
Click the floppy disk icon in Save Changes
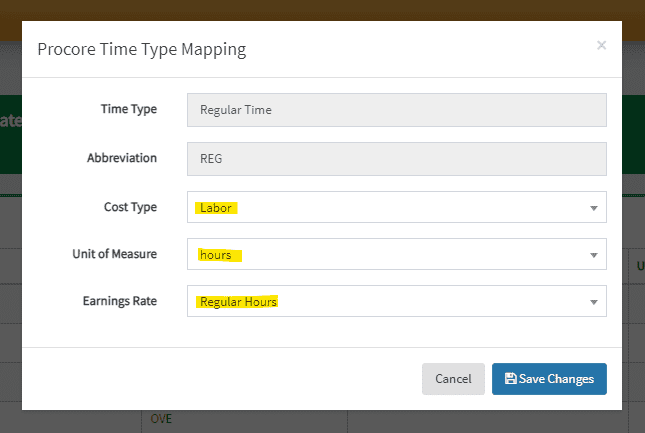pyautogui.click(x=510, y=379)
